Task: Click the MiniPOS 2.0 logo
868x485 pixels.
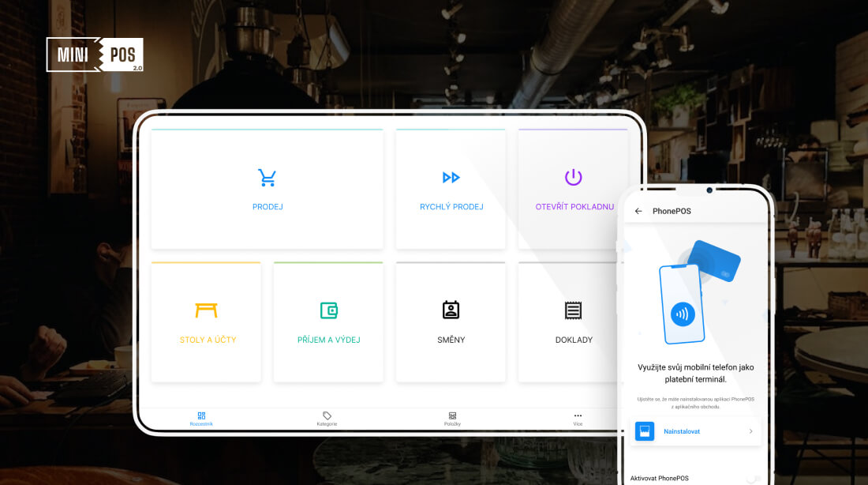Action: [95, 55]
